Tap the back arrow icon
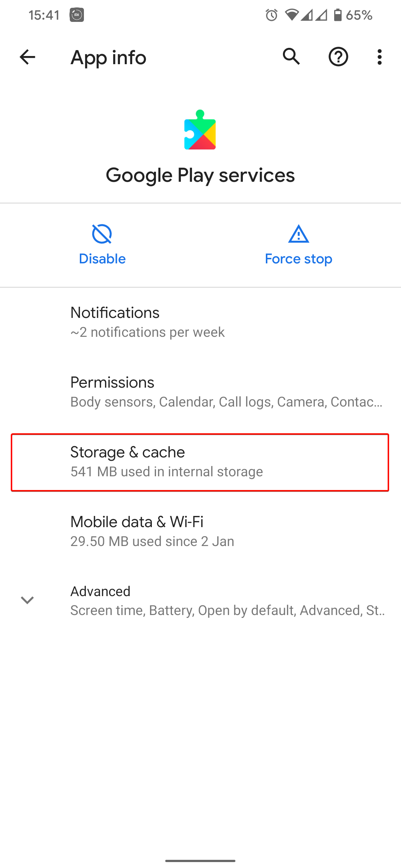401x868 pixels. click(x=27, y=57)
